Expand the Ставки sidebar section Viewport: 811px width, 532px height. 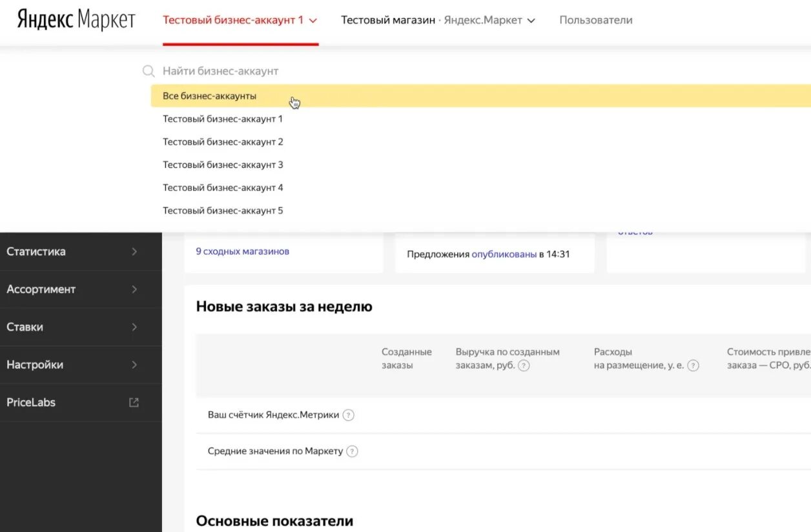tap(81, 327)
